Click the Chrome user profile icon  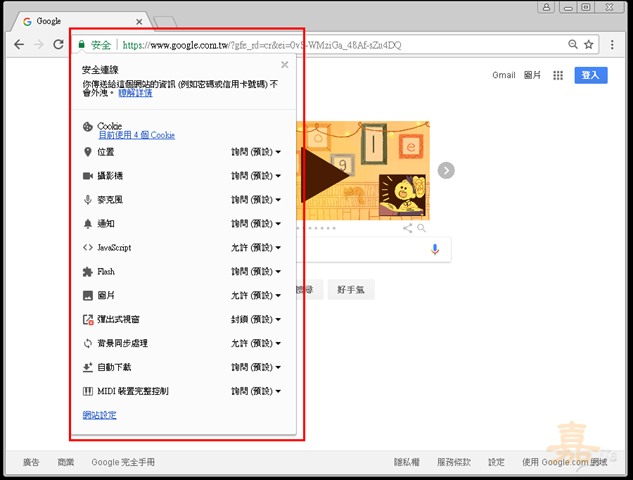tap(546, 7)
